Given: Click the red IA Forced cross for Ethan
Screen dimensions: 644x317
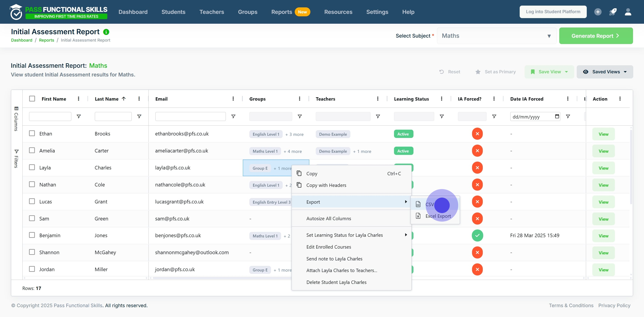Looking at the screenshot, I should coord(477,134).
